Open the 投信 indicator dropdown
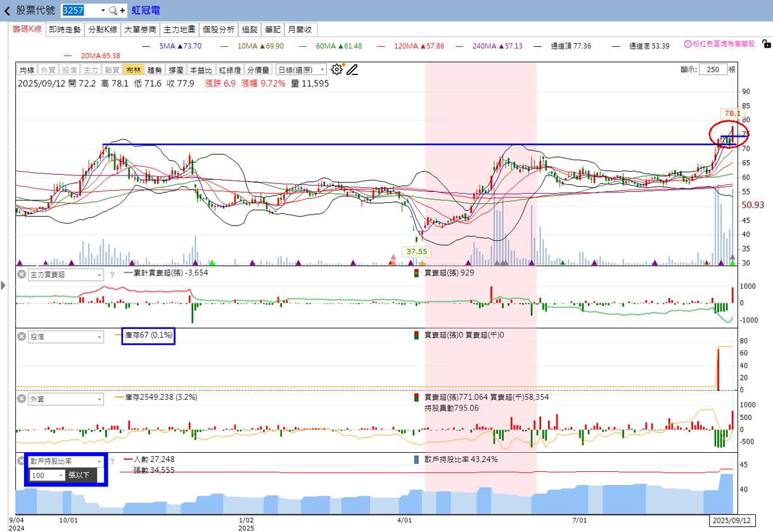 pos(65,337)
